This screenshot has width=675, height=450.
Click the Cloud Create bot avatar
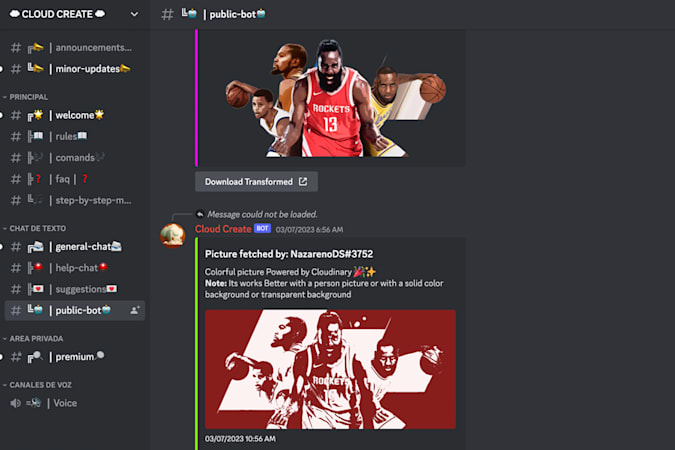pos(173,236)
